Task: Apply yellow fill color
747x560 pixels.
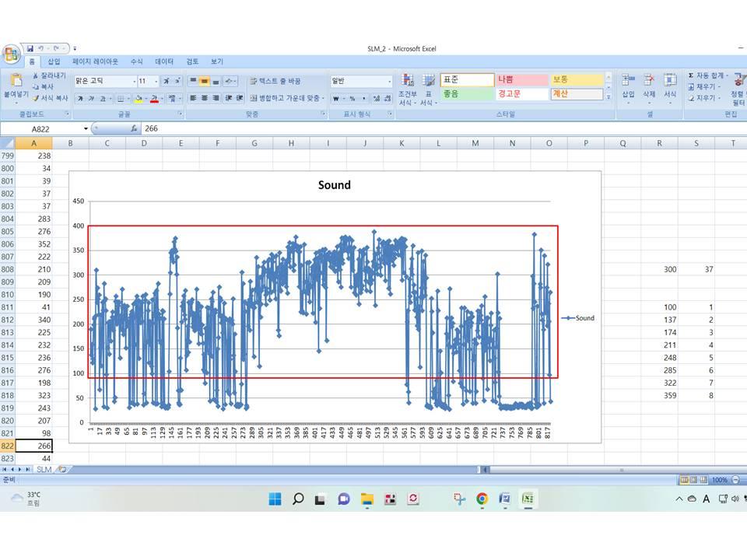Action: pyautogui.click(x=139, y=99)
